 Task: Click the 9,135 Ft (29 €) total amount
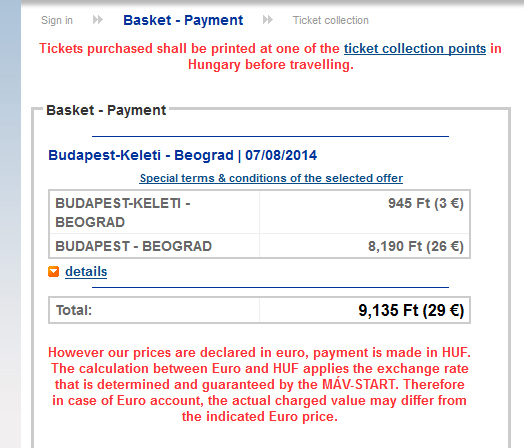pos(411,310)
